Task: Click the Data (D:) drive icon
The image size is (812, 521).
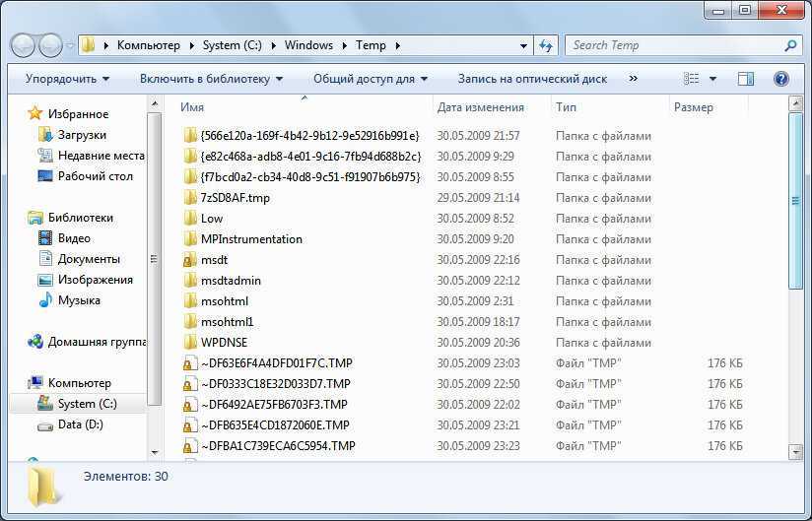Action: (45, 425)
